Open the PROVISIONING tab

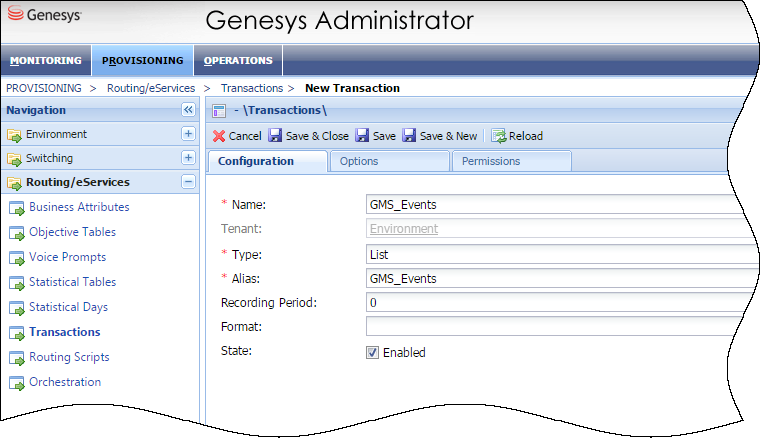143,61
